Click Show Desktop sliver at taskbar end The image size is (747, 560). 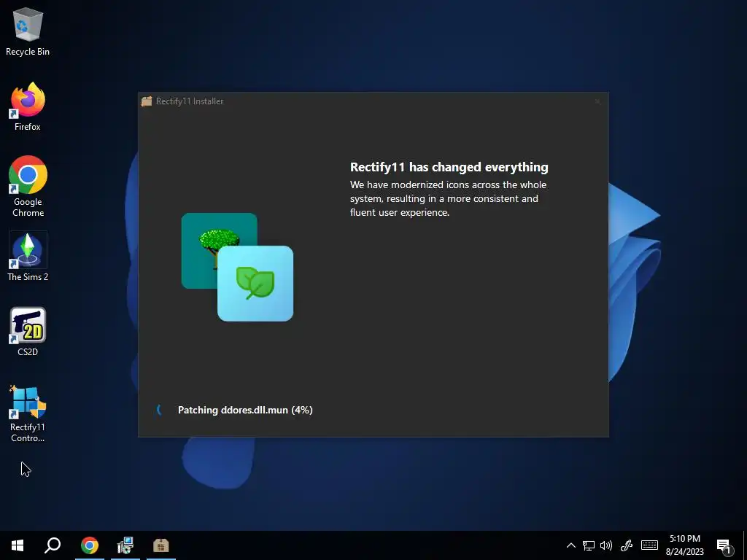pos(745,545)
